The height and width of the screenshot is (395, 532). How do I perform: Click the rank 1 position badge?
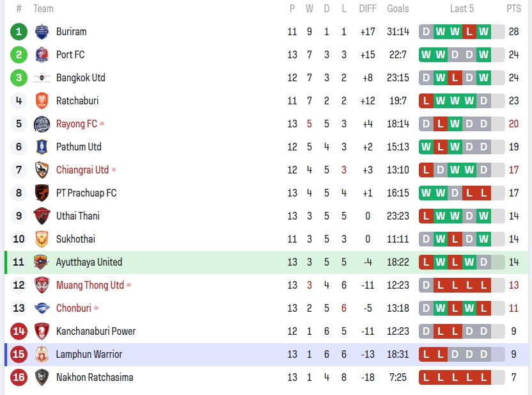click(19, 31)
